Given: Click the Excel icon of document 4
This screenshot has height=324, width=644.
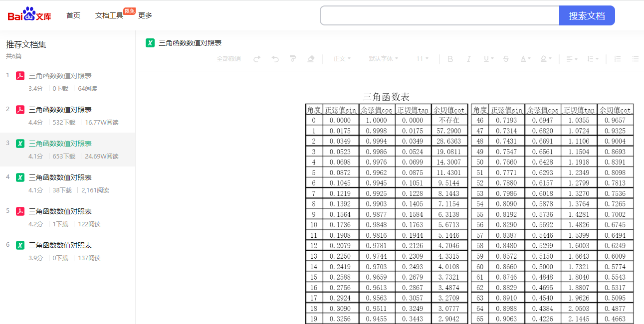Looking at the screenshot, I should tap(20, 177).
